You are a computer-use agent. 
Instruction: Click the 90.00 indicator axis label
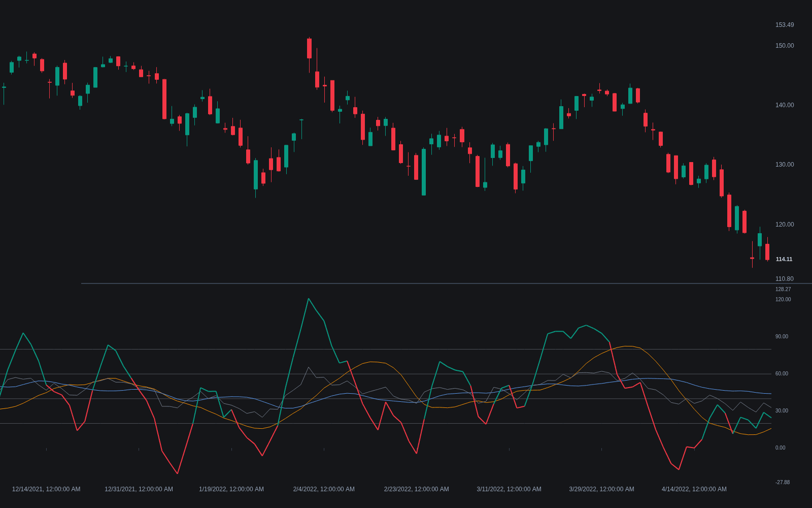click(x=782, y=337)
